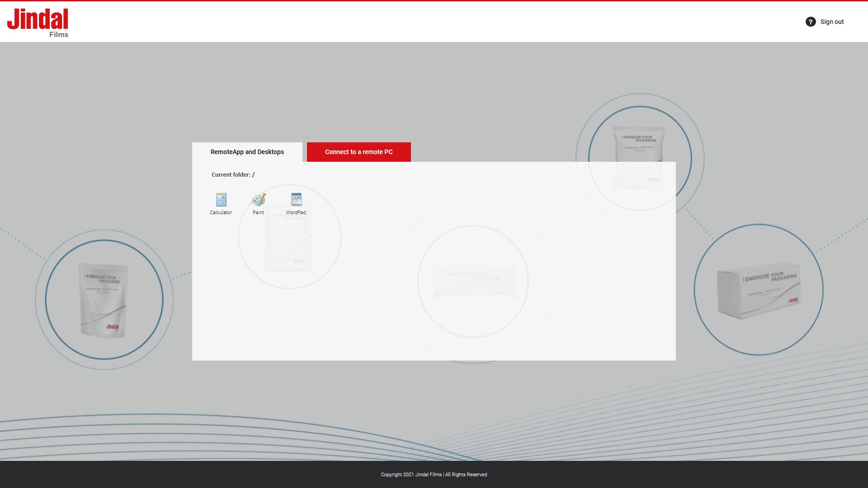This screenshot has height=488, width=868.
Task: Click the WordPad text label
Action: (296, 212)
